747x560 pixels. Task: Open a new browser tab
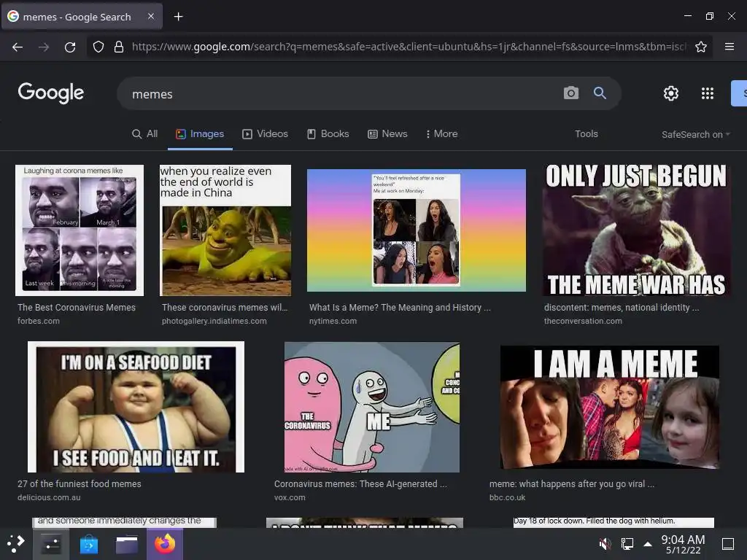point(178,17)
